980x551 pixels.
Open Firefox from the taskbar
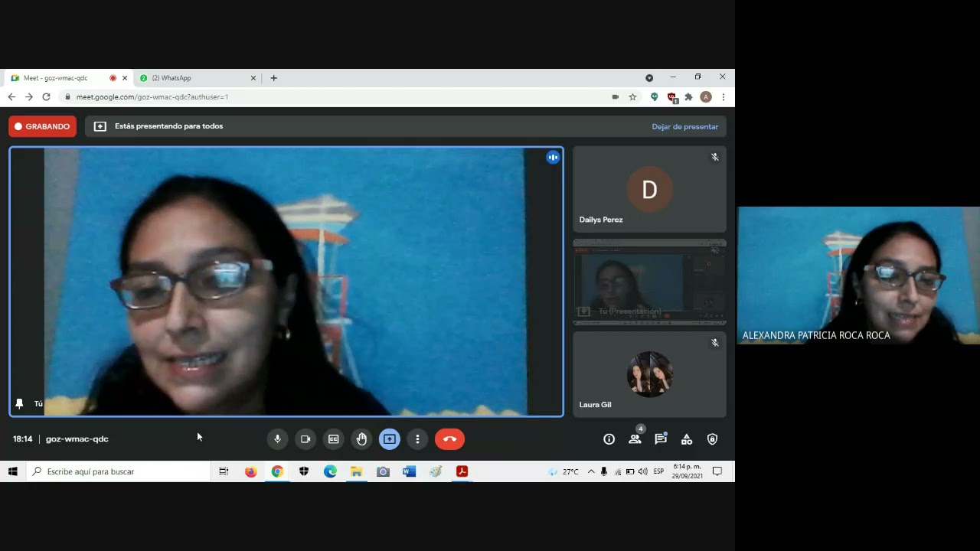(250, 471)
